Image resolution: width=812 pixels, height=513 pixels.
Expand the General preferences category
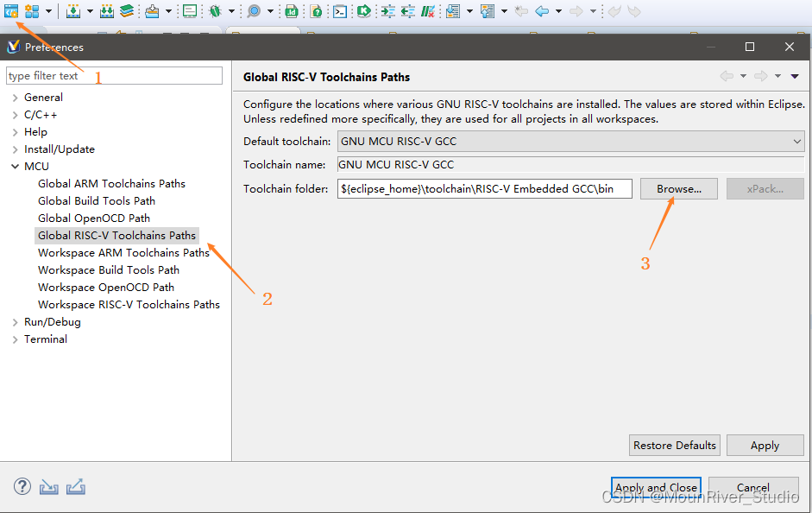(15, 98)
